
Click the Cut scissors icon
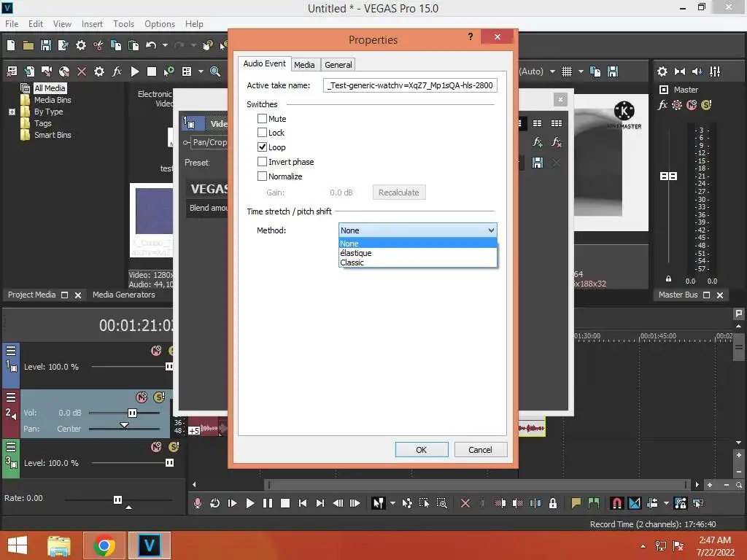point(98,45)
